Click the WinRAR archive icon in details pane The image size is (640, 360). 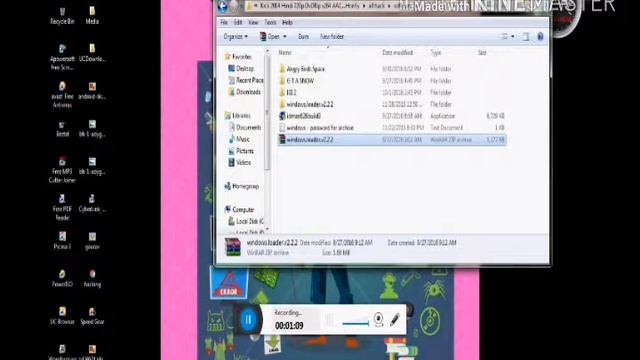(x=233, y=247)
